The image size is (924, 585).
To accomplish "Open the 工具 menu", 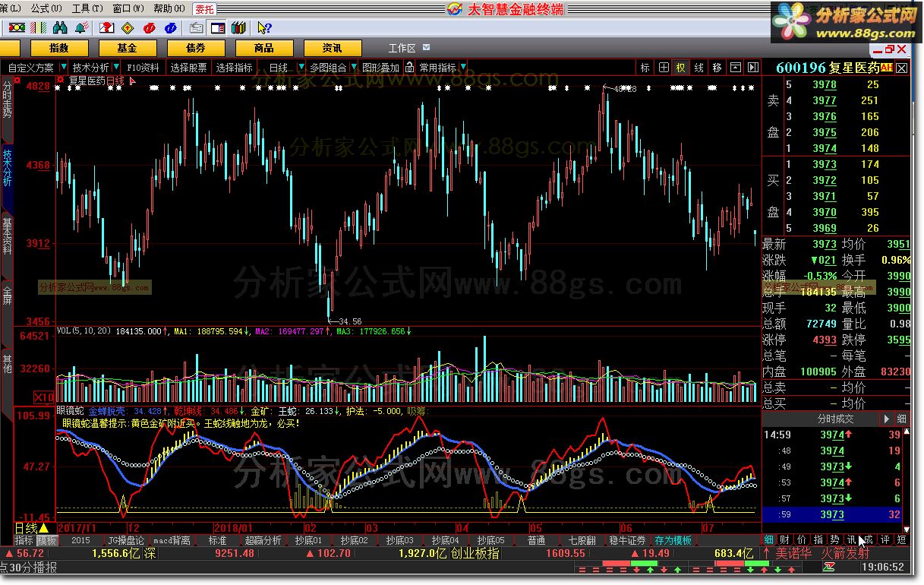I will (x=86, y=9).
